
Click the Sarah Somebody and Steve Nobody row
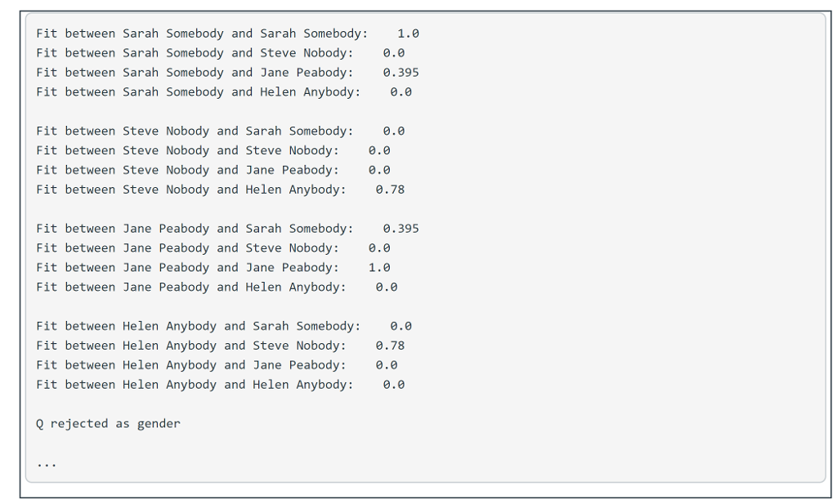click(x=213, y=52)
